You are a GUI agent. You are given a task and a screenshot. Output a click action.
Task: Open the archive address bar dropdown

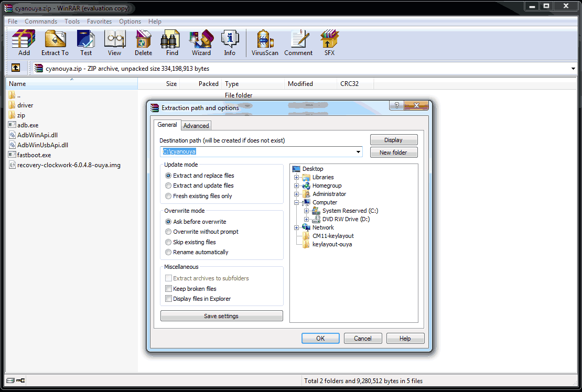(x=573, y=69)
